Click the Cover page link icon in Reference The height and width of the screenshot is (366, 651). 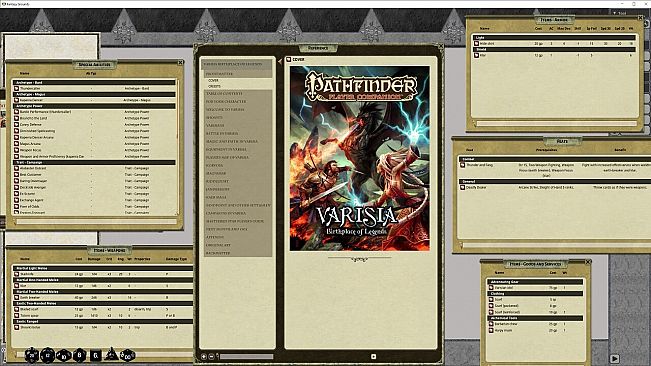pos(289,60)
